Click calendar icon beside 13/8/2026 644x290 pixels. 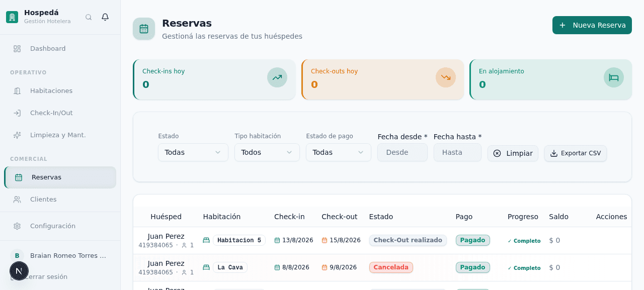pos(277,240)
